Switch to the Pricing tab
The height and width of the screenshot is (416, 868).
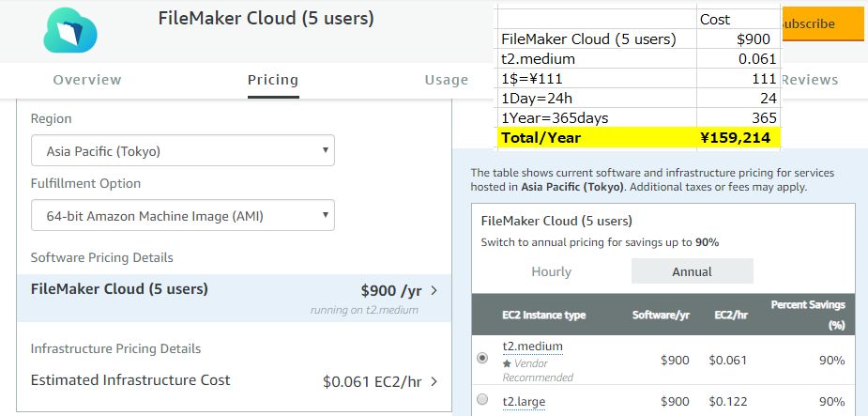click(x=273, y=80)
